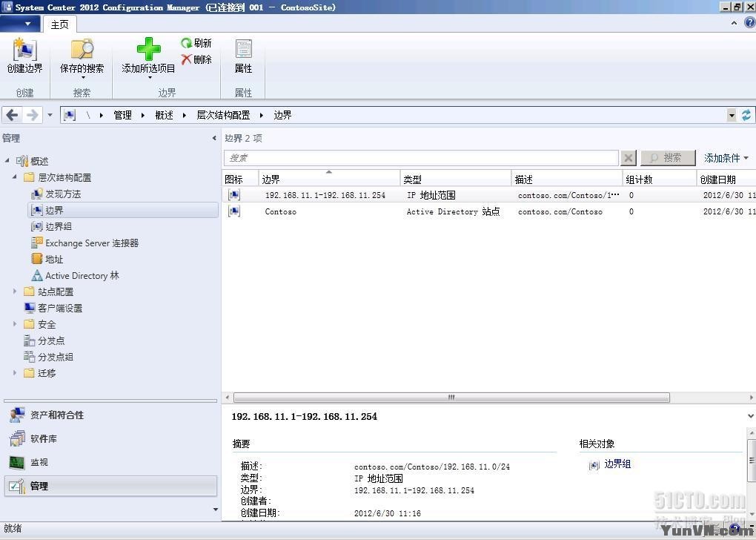Click the icon of the IP 地址范围 row
Viewport: 756px width, 540px height.
coord(234,195)
